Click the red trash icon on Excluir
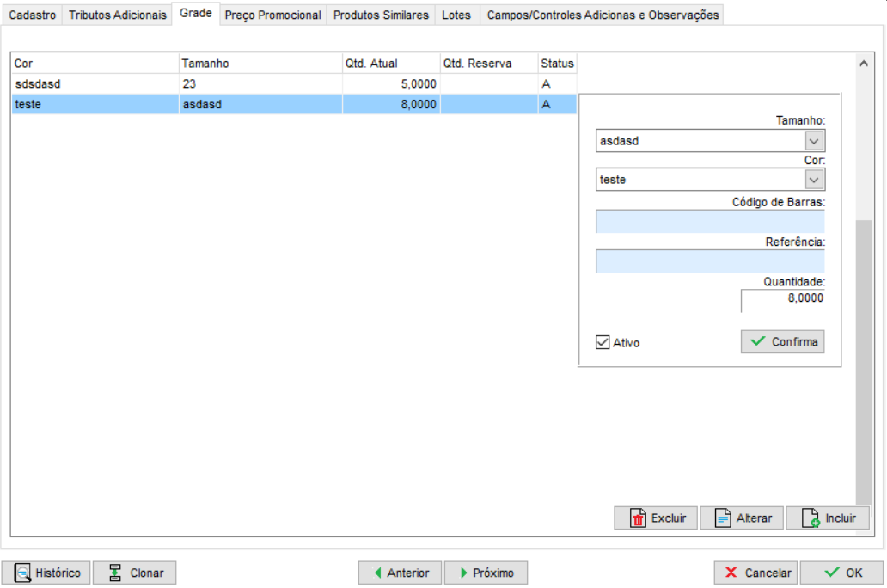The image size is (887, 588). coord(638,518)
